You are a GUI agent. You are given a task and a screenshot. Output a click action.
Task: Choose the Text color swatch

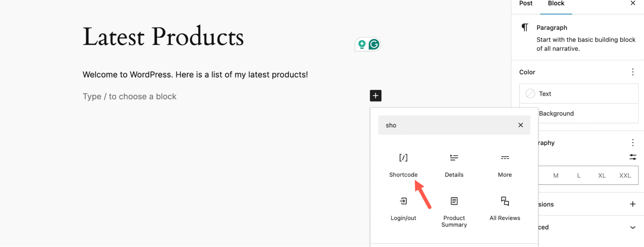(x=530, y=94)
